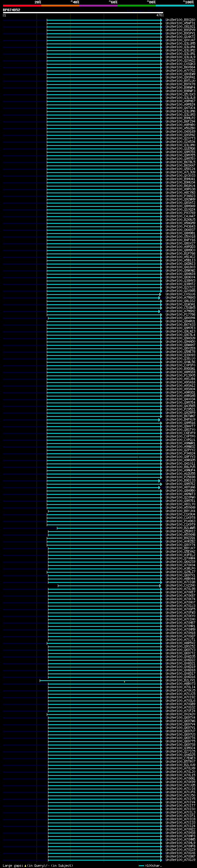Select the UniRef100_P43643 row label
Image resolution: width=197 pixels, height=868 pixels.
tap(180, 226)
